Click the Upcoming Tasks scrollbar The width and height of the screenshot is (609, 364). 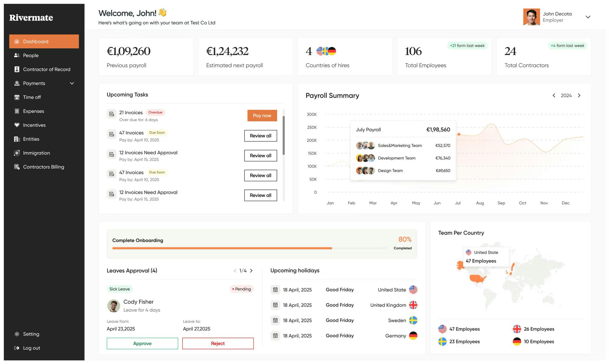pos(284,135)
